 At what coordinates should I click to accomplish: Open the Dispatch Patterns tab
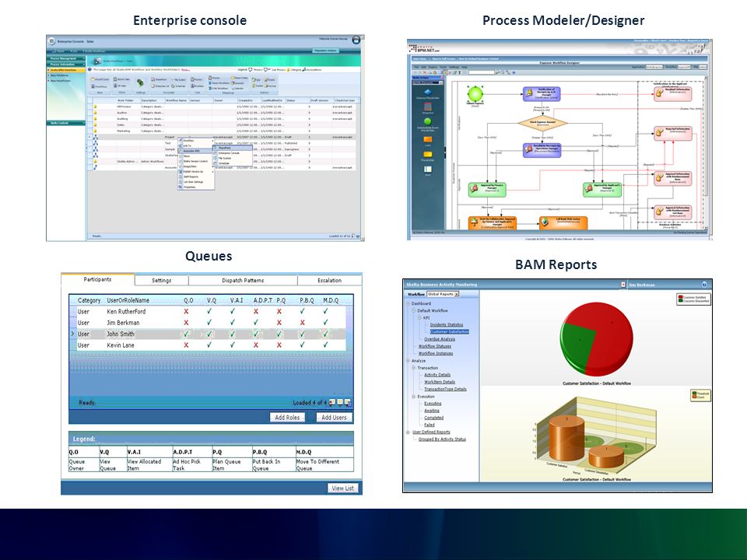[243, 281]
